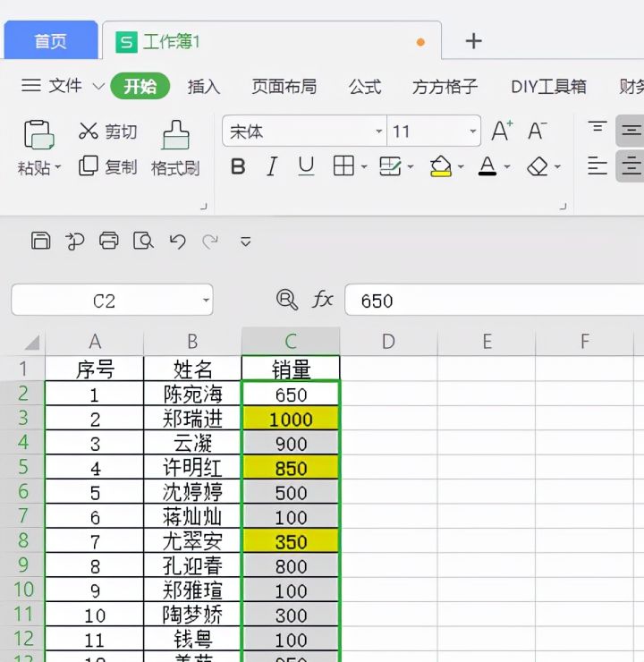Open clipboard group dialog launcher
This screenshot has width=644, height=662.
click(x=204, y=207)
